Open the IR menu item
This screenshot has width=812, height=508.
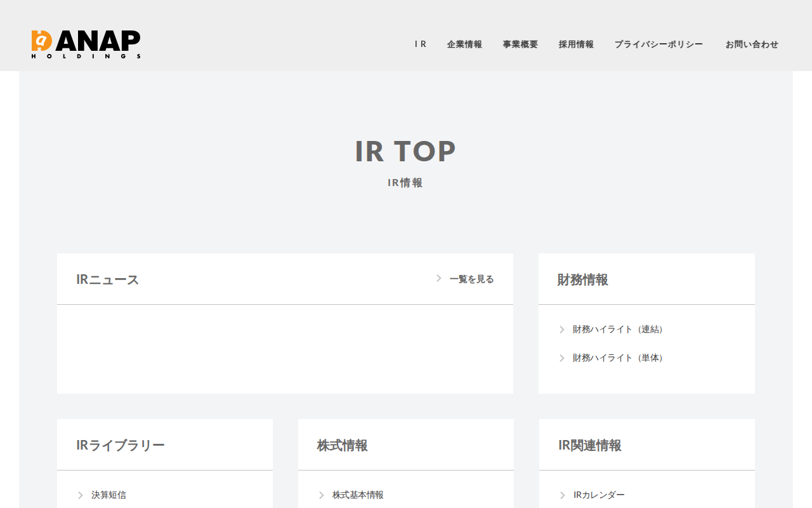coord(421,44)
